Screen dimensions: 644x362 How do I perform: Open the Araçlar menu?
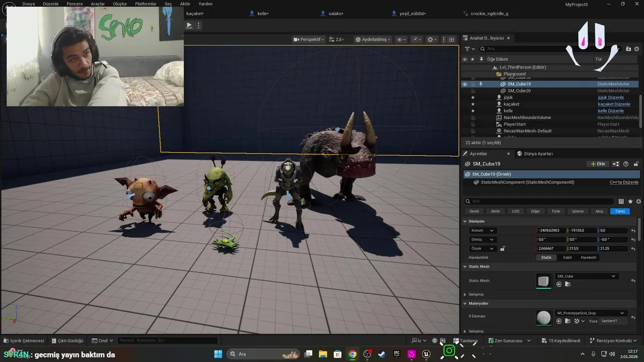[x=98, y=4]
